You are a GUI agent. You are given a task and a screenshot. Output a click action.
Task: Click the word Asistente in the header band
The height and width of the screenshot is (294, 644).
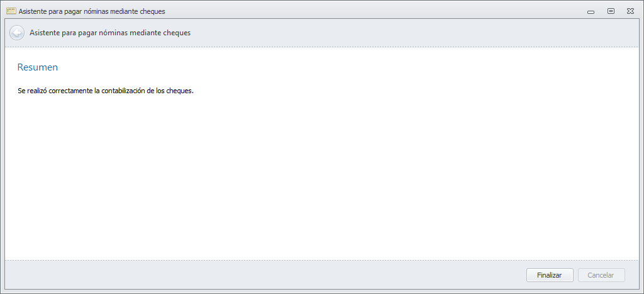pos(45,33)
